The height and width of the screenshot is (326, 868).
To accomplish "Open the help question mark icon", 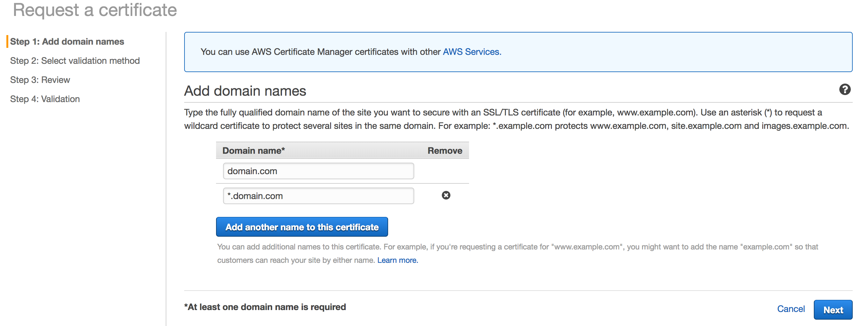I will pos(844,89).
